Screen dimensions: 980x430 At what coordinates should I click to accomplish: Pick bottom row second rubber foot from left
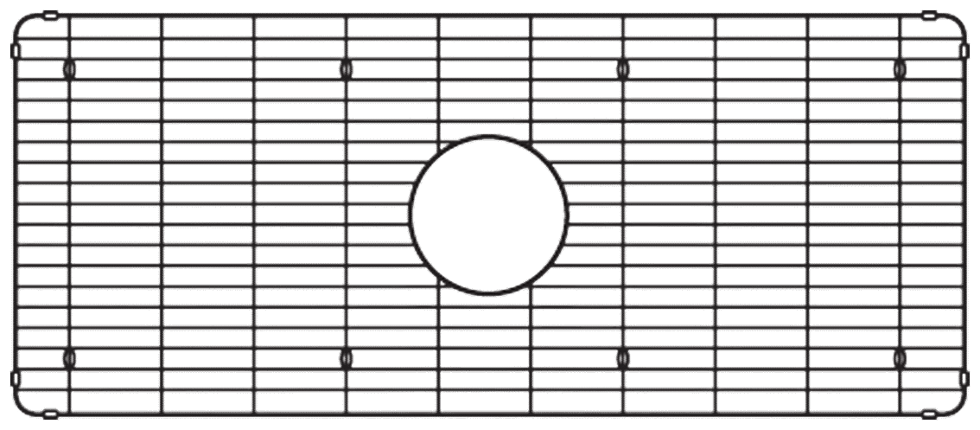point(347,358)
